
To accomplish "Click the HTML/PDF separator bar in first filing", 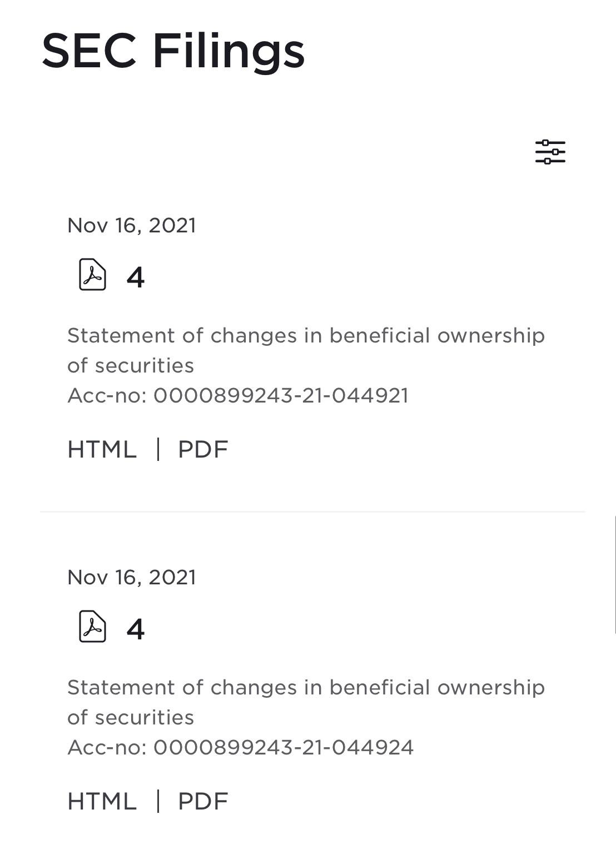I will (158, 449).
